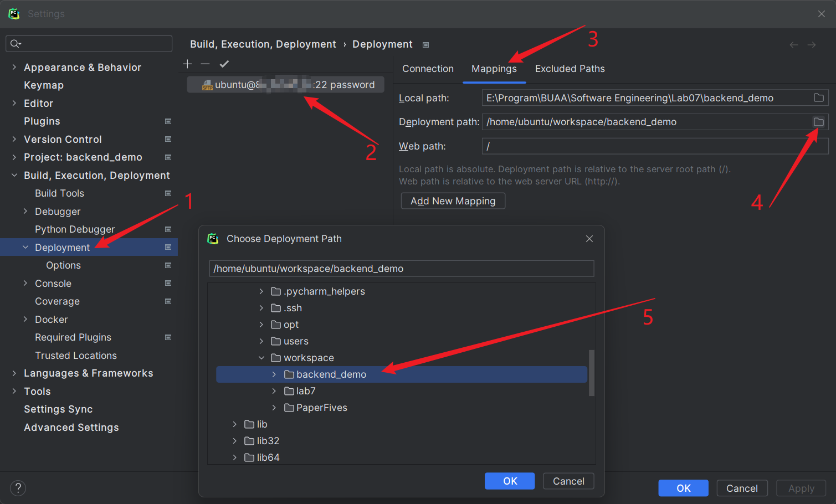Image resolution: width=836 pixels, height=504 pixels.
Task: Select the ubuntu SFTP server entry
Action: (286, 85)
